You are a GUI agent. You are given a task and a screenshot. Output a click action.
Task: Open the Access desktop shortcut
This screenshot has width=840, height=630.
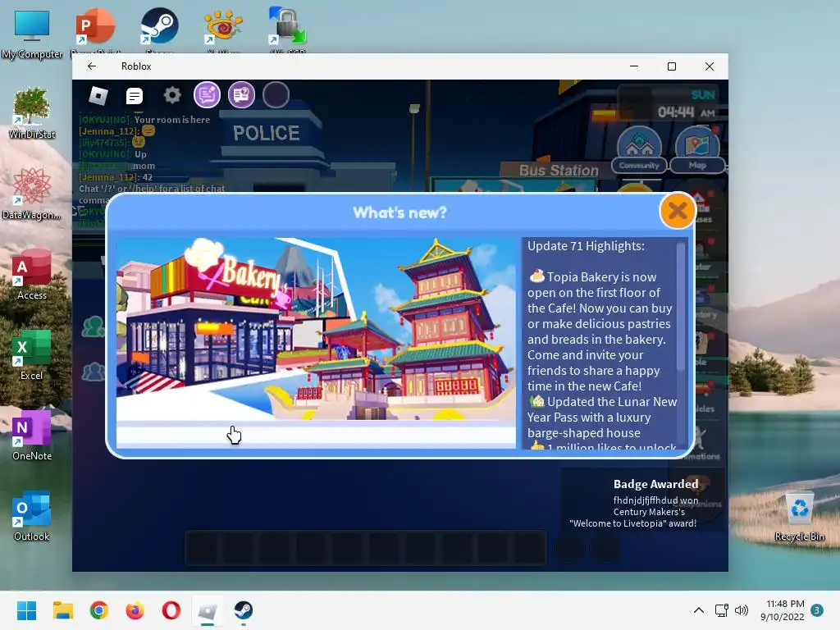[32, 274]
